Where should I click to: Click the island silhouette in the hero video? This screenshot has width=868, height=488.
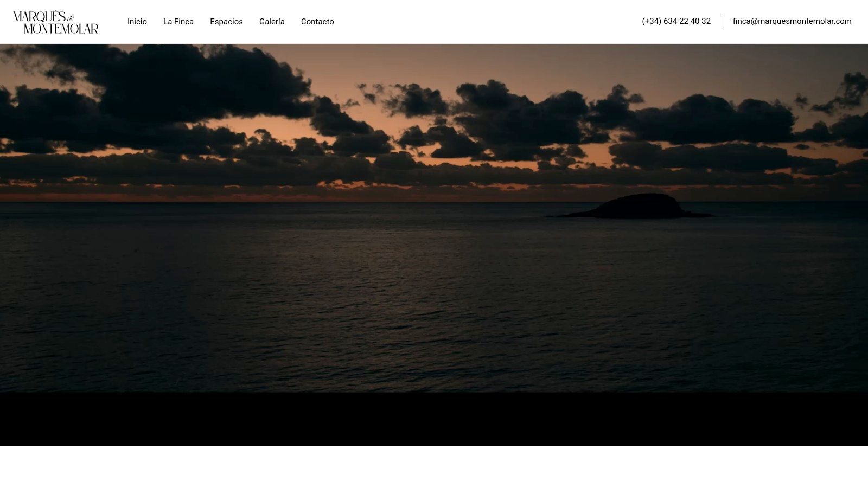[640, 207]
